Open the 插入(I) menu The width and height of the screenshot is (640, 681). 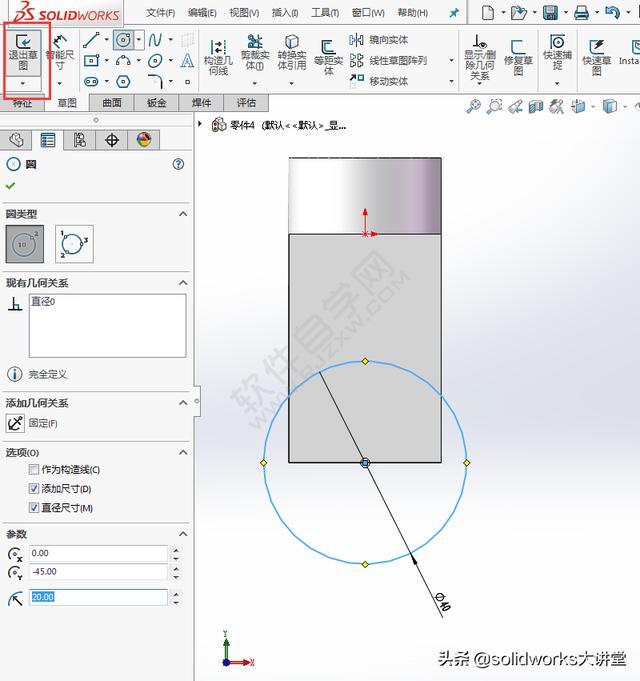285,13
